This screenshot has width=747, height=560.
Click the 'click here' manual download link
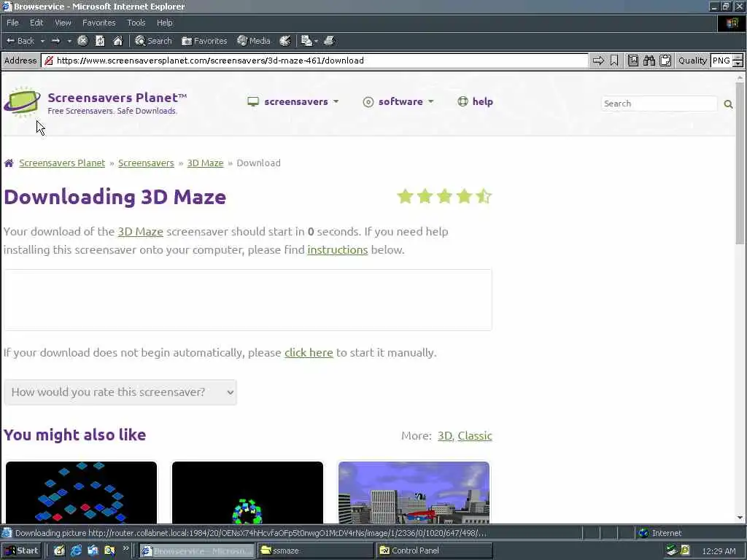click(309, 352)
